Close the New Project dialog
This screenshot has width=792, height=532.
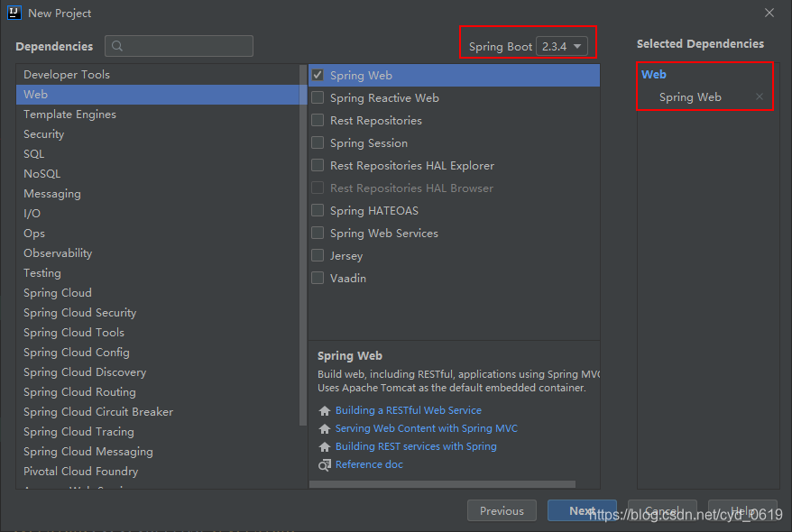[769, 13]
